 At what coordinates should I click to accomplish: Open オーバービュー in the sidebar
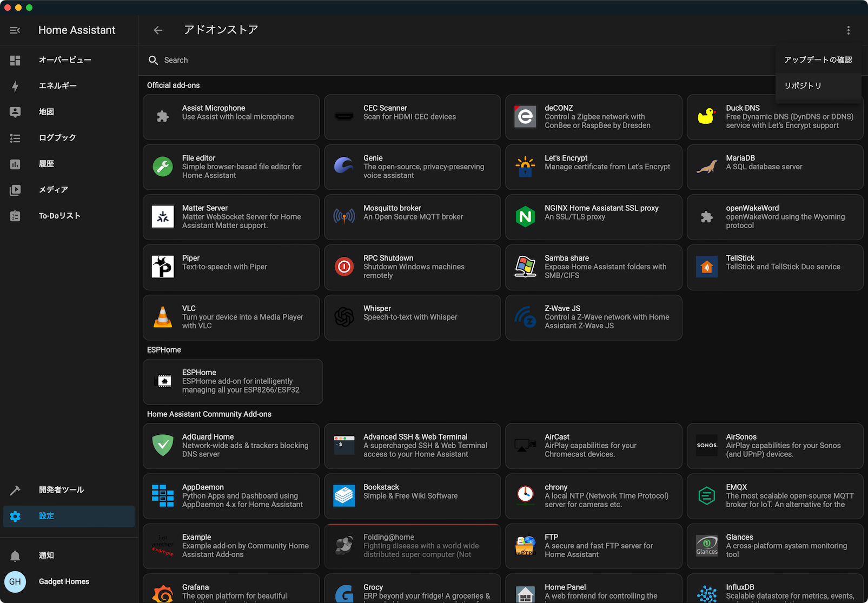point(69,60)
